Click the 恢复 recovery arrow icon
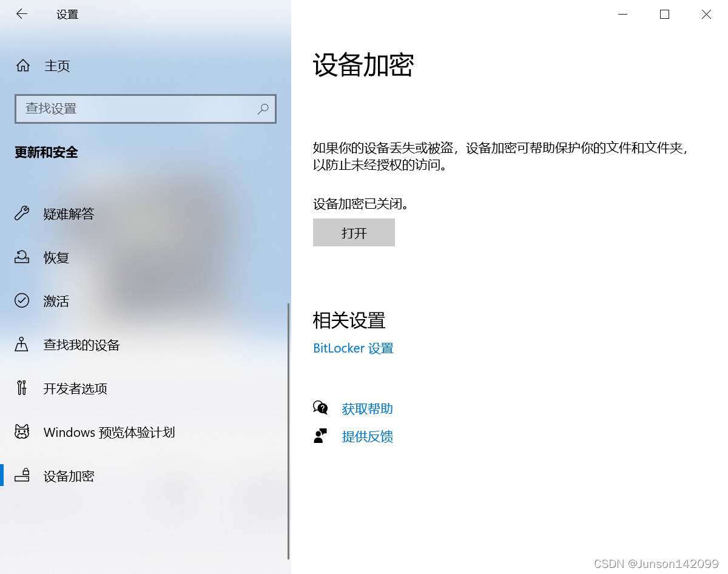728x574 pixels. click(x=22, y=257)
